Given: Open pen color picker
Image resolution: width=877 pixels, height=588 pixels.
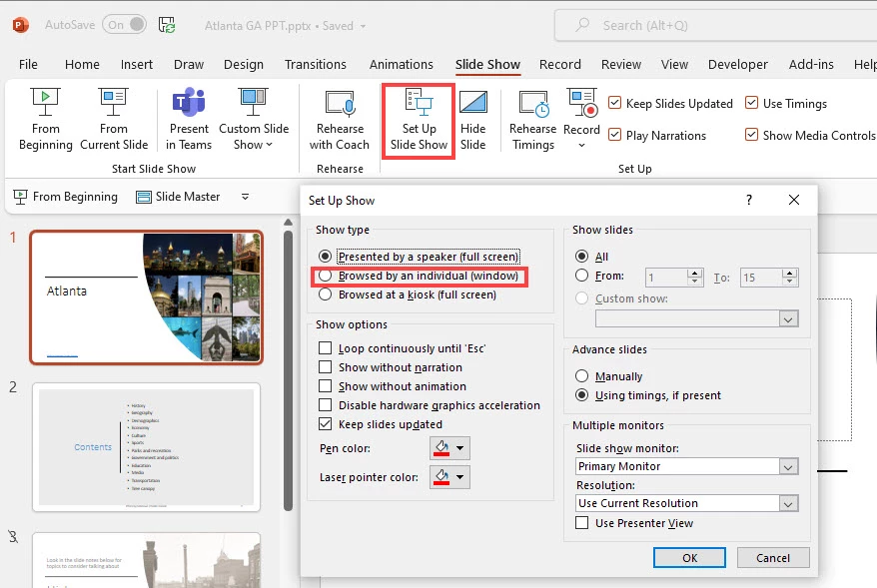Looking at the screenshot, I should 449,448.
